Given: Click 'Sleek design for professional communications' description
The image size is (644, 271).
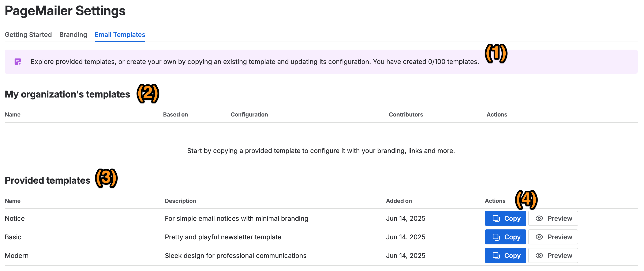Looking at the screenshot, I should [236, 256].
